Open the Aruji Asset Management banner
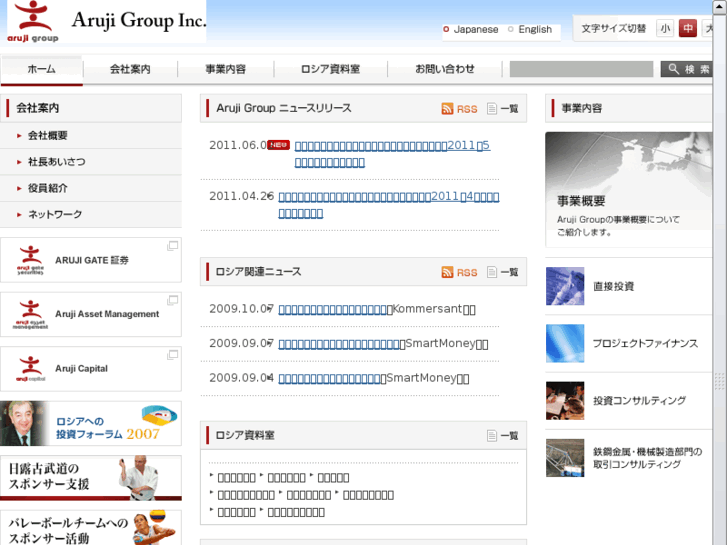727x545 pixels. click(x=91, y=314)
